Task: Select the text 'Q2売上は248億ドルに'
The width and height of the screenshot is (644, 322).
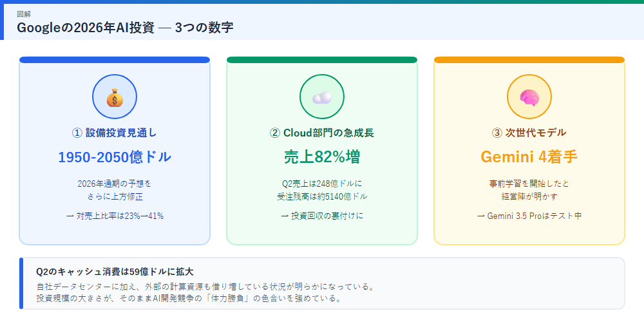Action: [322, 183]
